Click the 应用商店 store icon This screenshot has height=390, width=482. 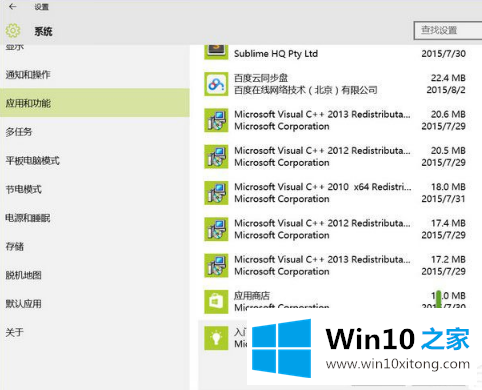[x=216, y=302]
